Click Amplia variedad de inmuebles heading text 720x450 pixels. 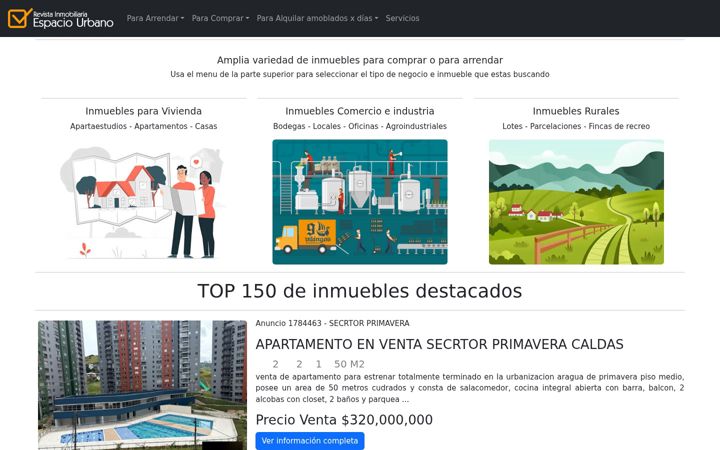pyautogui.click(x=360, y=60)
